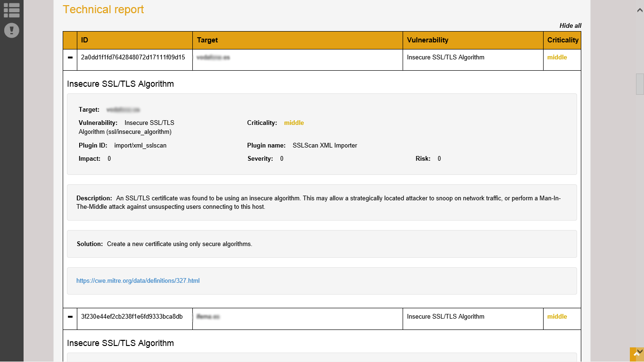Click the middle value beside Criticality label
Image resolution: width=644 pixels, height=362 pixels.
click(294, 123)
